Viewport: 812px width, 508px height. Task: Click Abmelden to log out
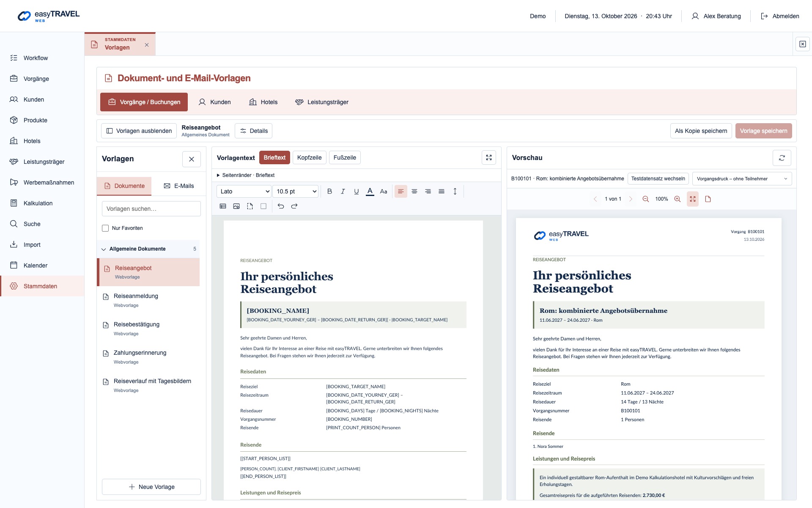coord(780,16)
